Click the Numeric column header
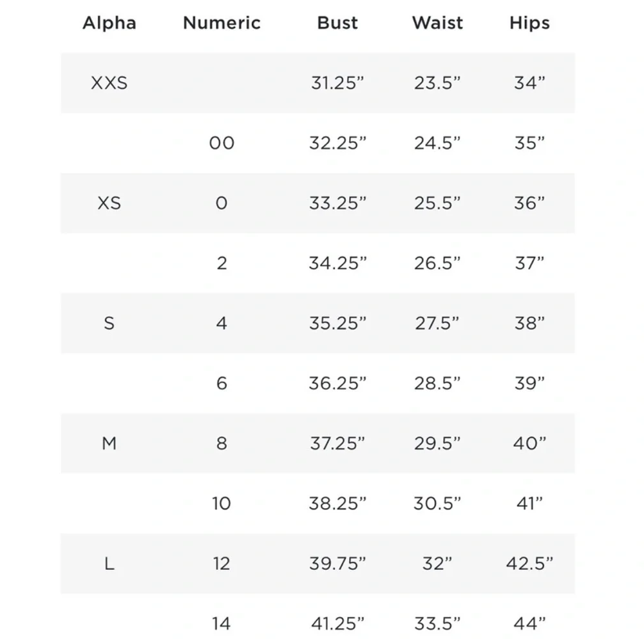644x644 pixels. 222,23
